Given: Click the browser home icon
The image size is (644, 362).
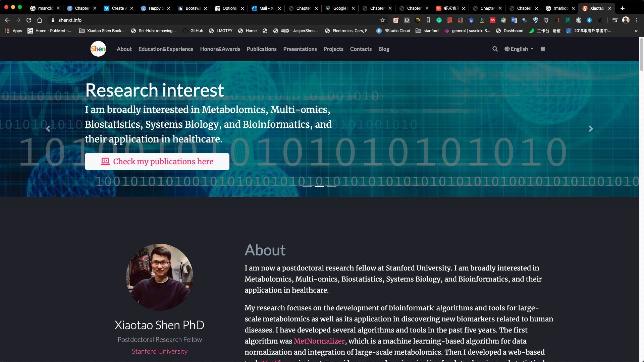Looking at the screenshot, I should pyautogui.click(x=40, y=20).
